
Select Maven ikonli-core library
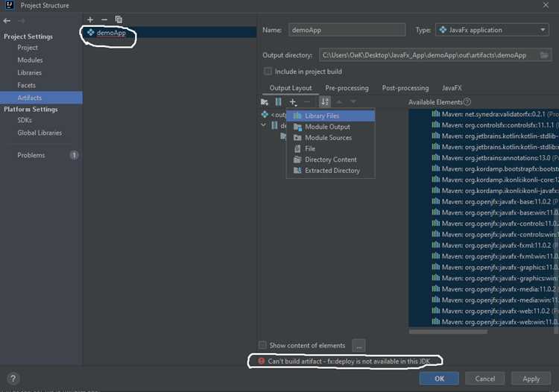[495, 180]
